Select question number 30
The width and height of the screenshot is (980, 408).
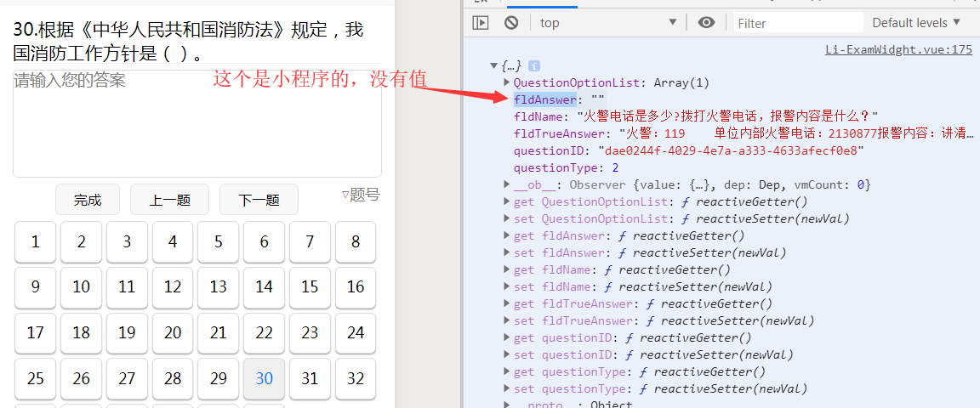[x=265, y=378]
